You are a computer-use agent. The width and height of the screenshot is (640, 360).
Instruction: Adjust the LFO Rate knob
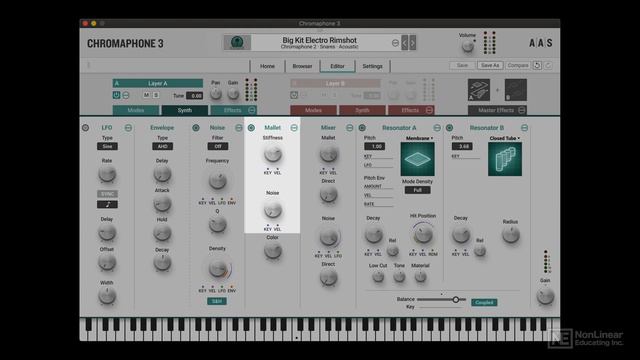coord(107,174)
